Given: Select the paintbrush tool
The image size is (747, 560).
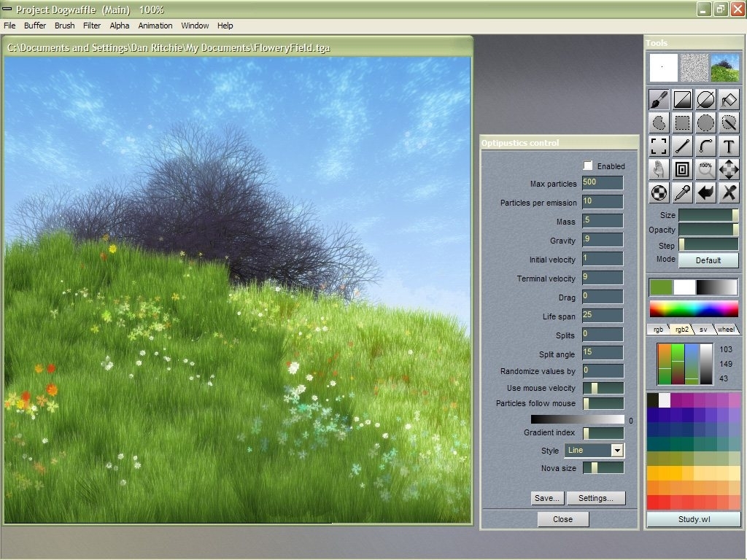Looking at the screenshot, I should (659, 99).
